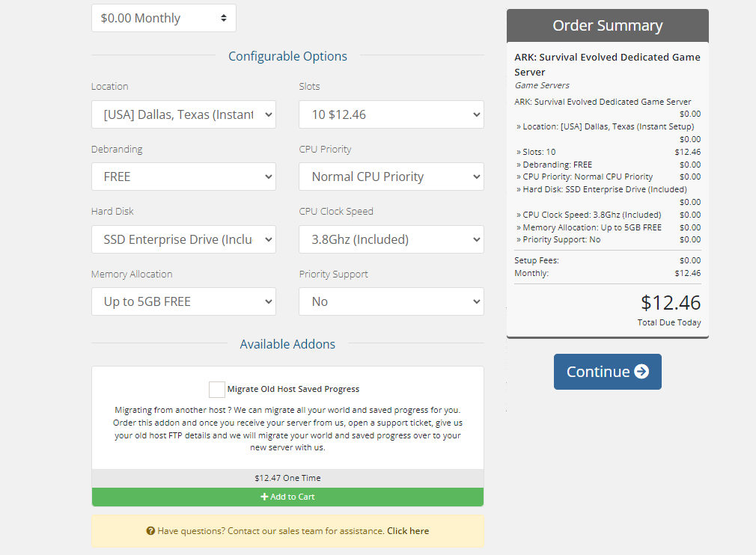Open the Hard Disk dropdown

[183, 239]
